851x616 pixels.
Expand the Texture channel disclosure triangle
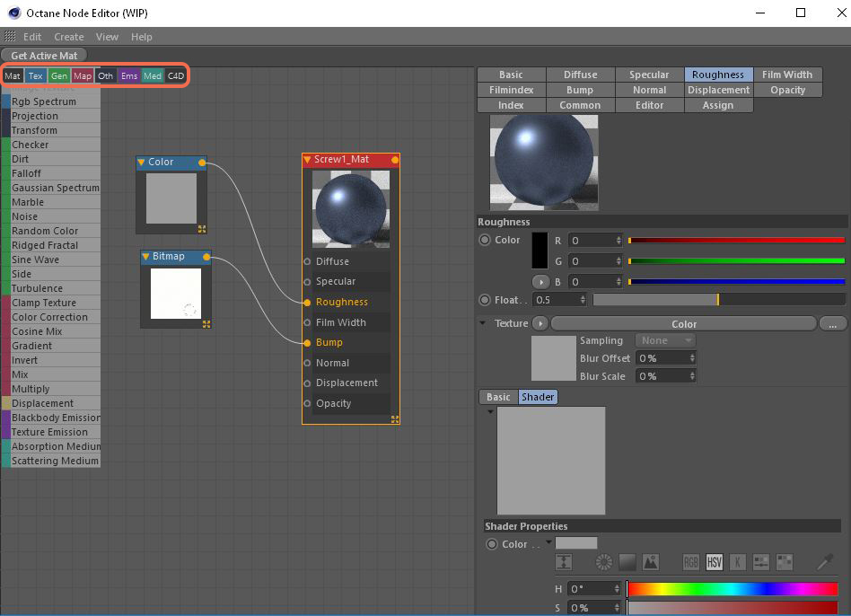(x=483, y=323)
